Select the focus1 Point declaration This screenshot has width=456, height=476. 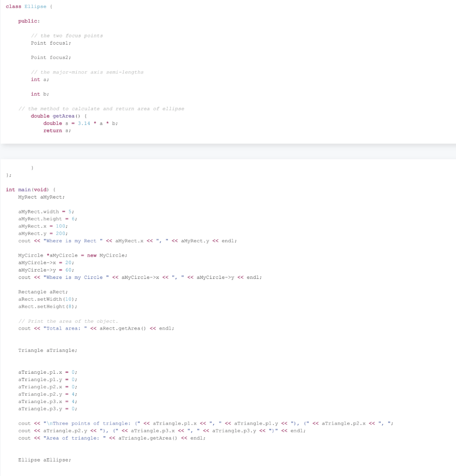pyautogui.click(x=51, y=43)
